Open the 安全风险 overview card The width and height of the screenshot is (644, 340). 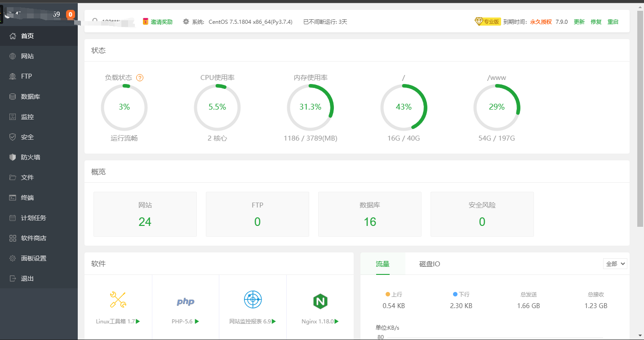pos(482,214)
